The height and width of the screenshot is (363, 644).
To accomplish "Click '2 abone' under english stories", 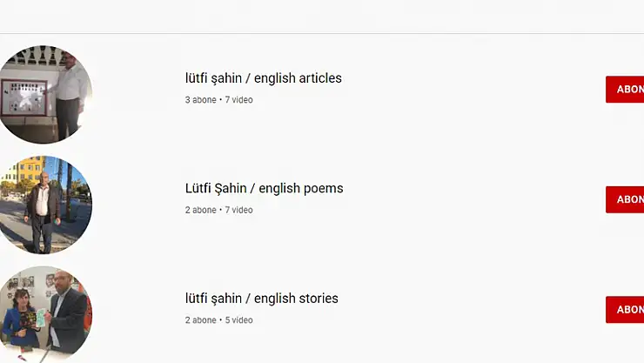I will 200,320.
